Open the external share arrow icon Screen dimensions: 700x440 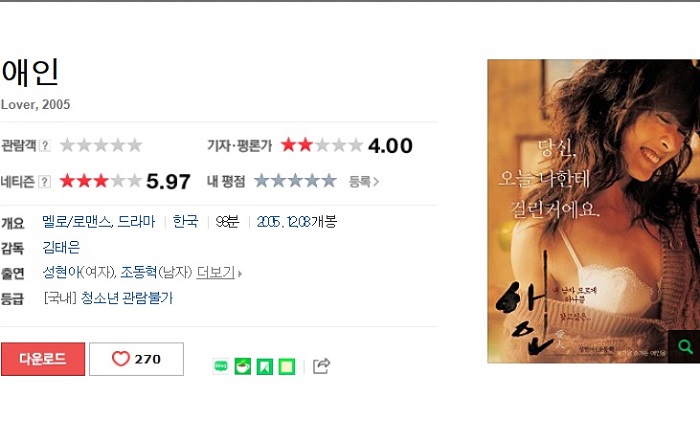pyautogui.click(x=321, y=366)
